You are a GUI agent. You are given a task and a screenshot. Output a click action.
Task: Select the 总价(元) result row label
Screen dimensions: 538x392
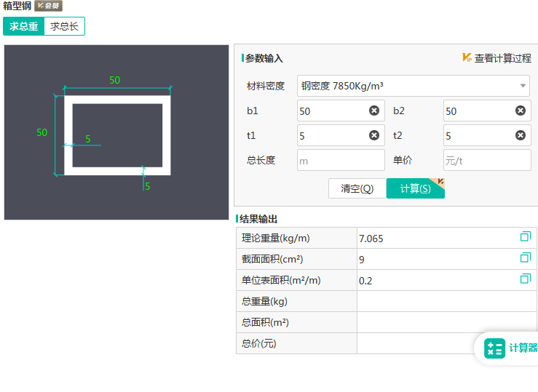258,343
